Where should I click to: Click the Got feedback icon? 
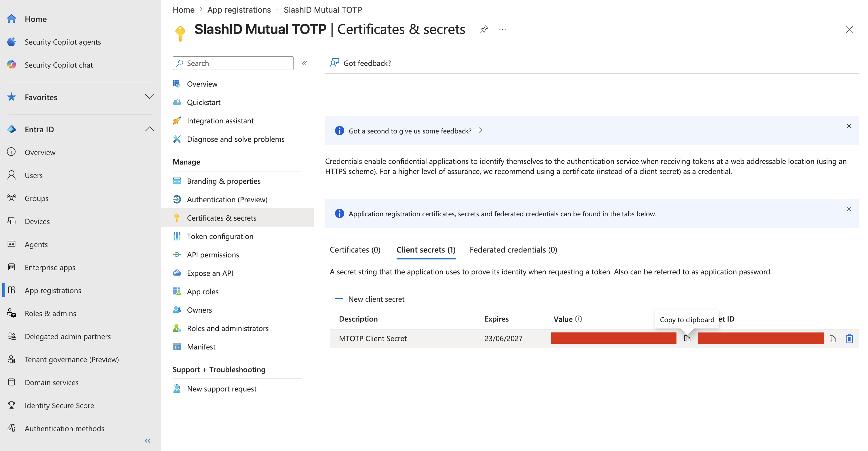(334, 63)
